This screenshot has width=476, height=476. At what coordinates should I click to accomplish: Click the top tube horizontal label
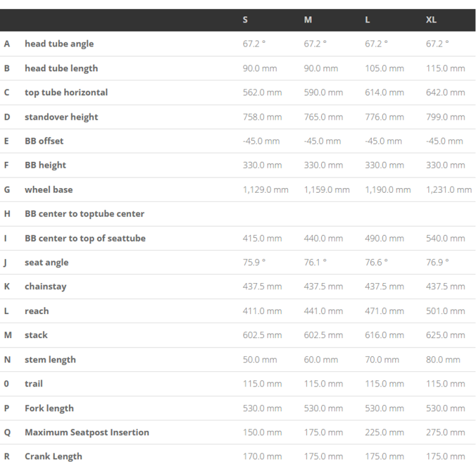tap(66, 93)
